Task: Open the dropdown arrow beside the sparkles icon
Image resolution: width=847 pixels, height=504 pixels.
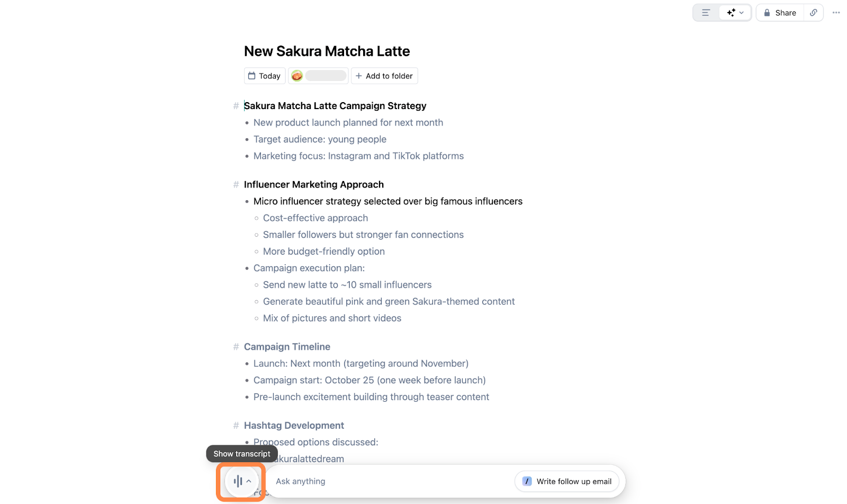Action: 742,13
